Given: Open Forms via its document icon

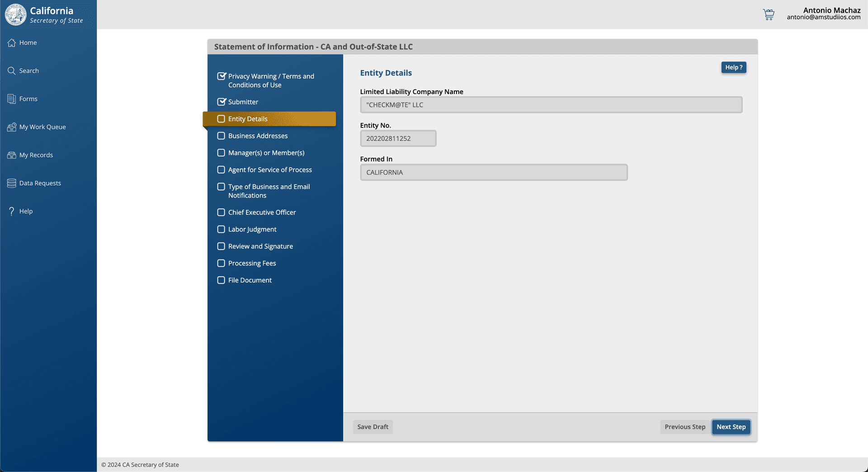Looking at the screenshot, I should point(12,99).
